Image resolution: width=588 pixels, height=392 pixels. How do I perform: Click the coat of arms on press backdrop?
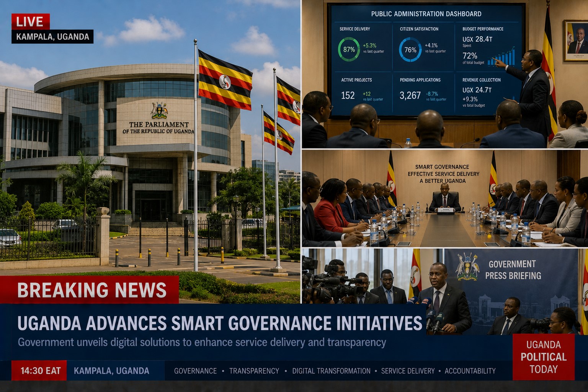click(467, 266)
